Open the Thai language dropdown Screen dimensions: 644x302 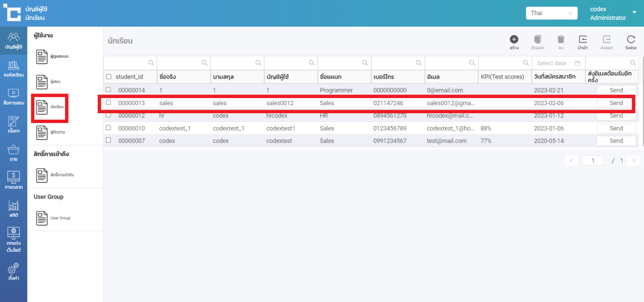pos(552,13)
